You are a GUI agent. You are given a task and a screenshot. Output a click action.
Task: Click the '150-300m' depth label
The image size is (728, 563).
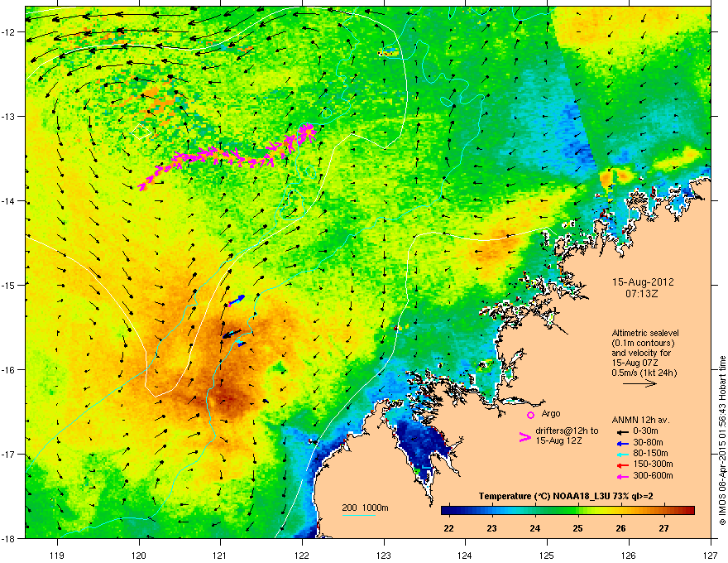[653, 464]
